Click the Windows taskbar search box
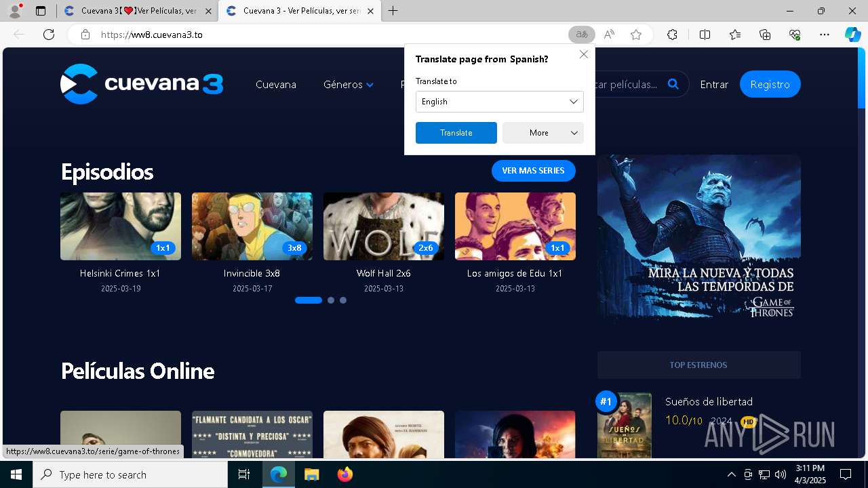This screenshot has width=868, height=488. click(130, 474)
